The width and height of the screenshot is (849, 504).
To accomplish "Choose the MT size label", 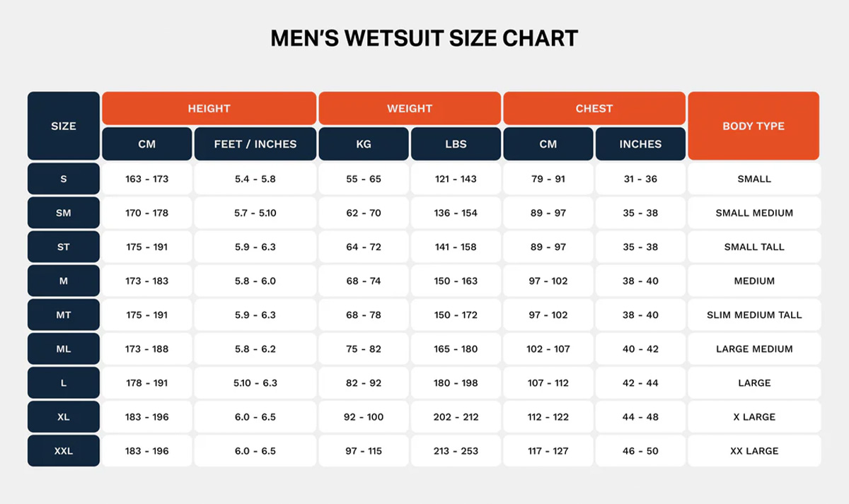I will coord(64,315).
